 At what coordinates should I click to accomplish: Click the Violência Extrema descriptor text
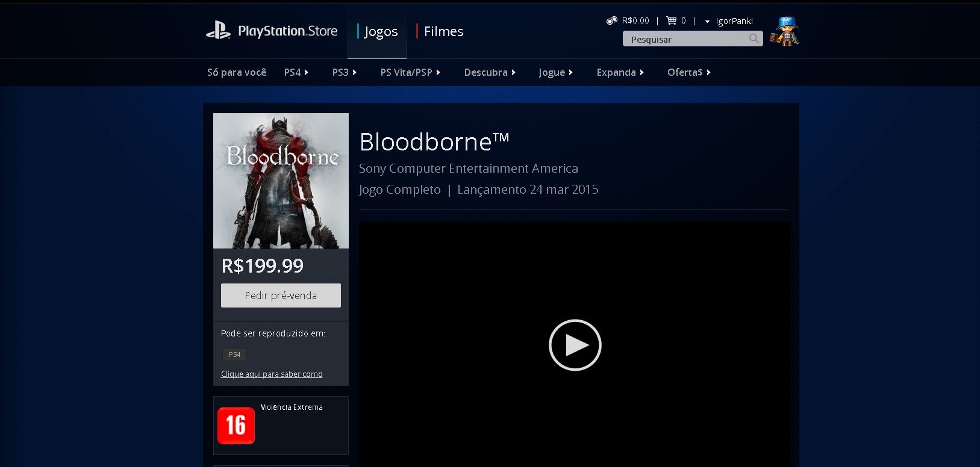tap(292, 407)
